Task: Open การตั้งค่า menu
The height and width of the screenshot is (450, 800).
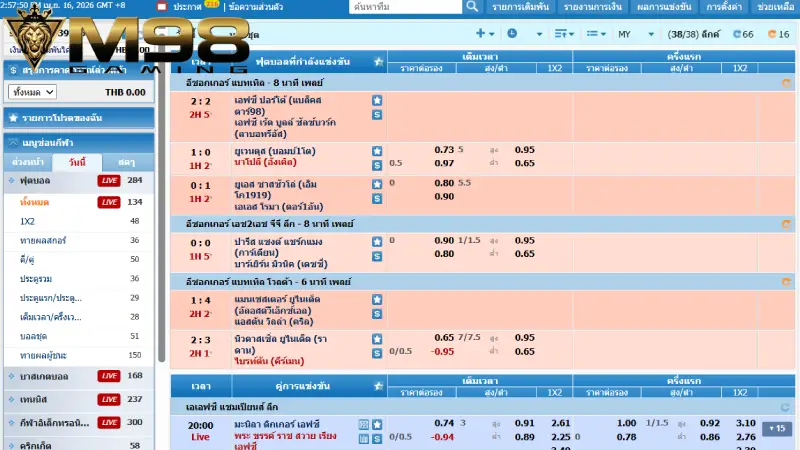Action: (724, 7)
